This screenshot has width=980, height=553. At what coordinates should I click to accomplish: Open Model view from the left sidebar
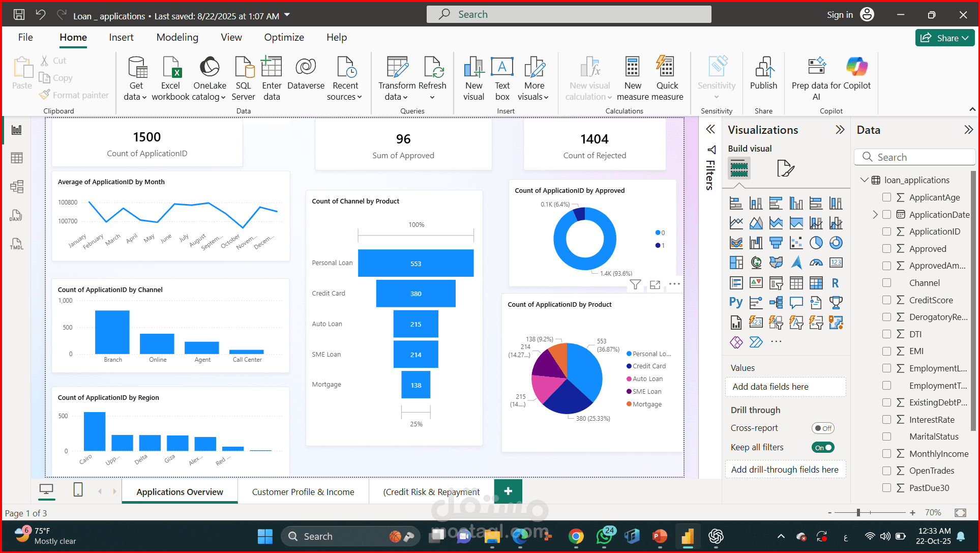(17, 186)
